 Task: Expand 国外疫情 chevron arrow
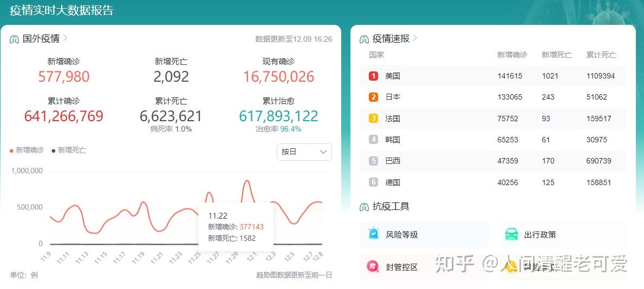pos(65,38)
